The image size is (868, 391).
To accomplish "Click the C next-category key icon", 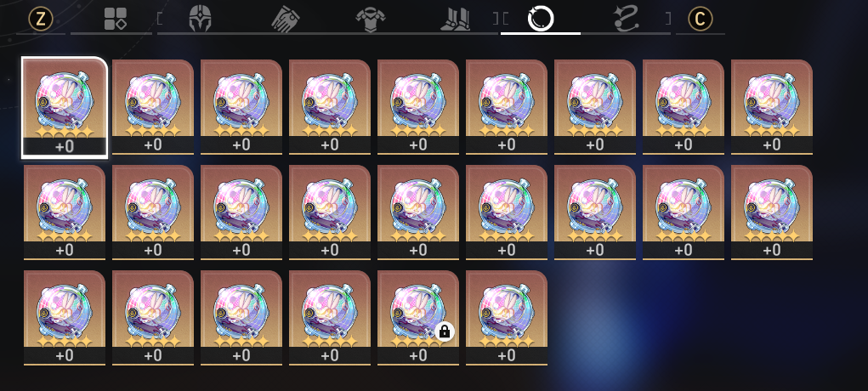I will (701, 20).
